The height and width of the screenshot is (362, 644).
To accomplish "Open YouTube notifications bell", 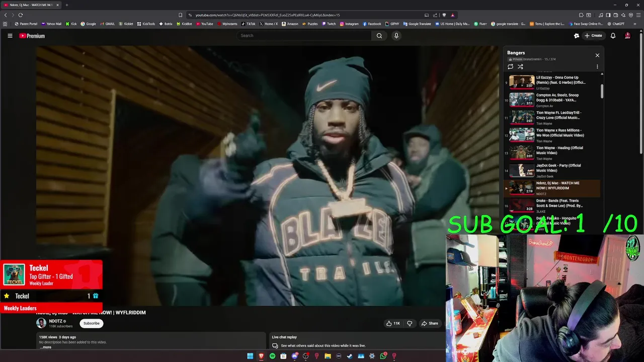I will 613,36.
